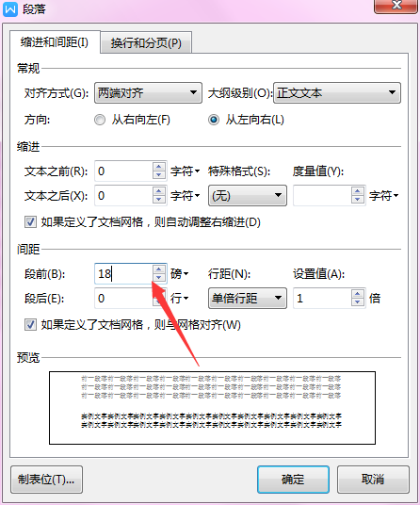This screenshot has width=420, height=505.
Task: Decrease the 度量值 stepper value
Action: pyautogui.click(x=357, y=200)
